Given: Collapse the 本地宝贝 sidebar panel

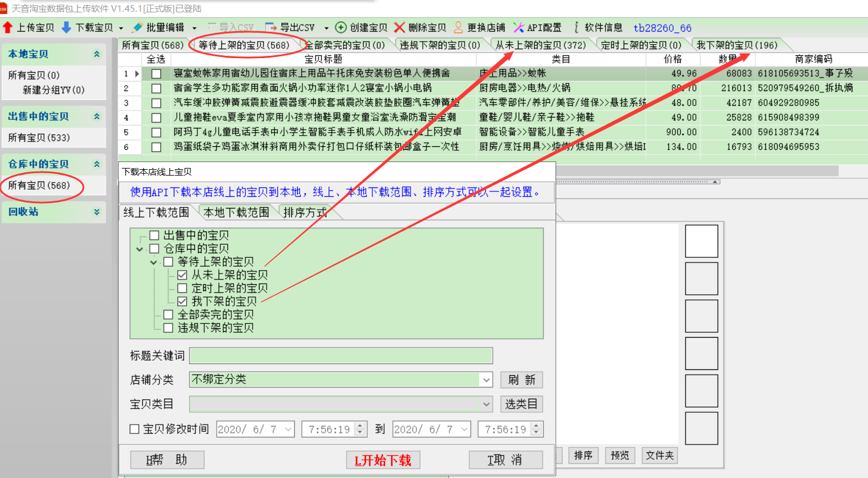Looking at the screenshot, I should click(x=96, y=54).
